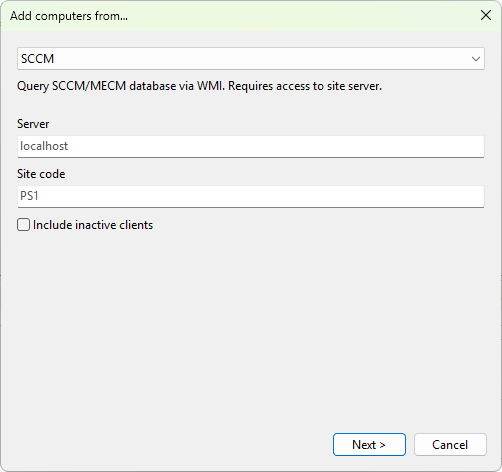Click the Server input field
502x472 pixels.
251,146
